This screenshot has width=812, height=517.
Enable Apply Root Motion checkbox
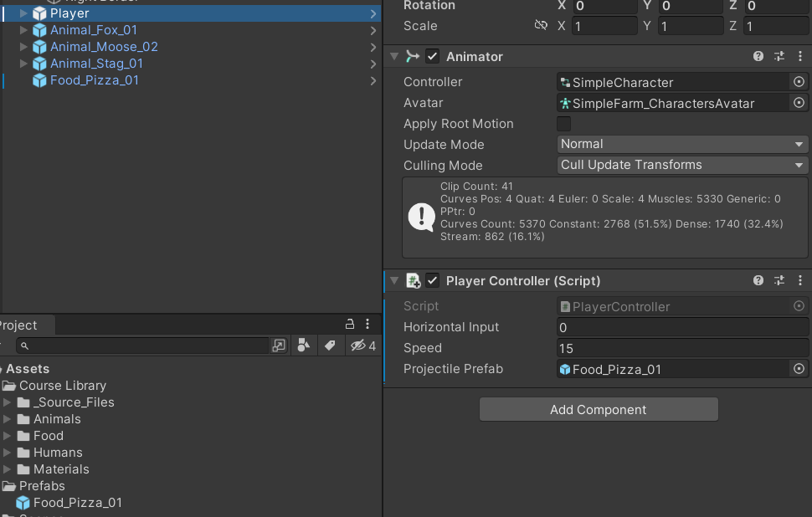click(x=563, y=124)
